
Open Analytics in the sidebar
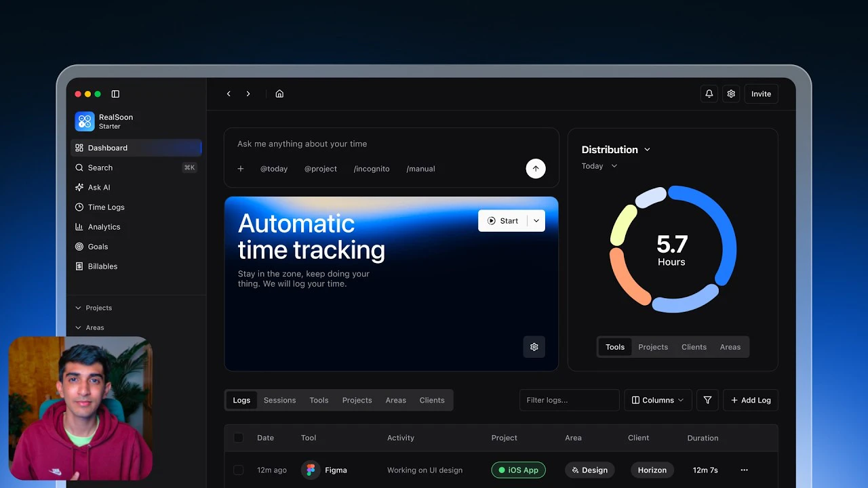point(136,227)
